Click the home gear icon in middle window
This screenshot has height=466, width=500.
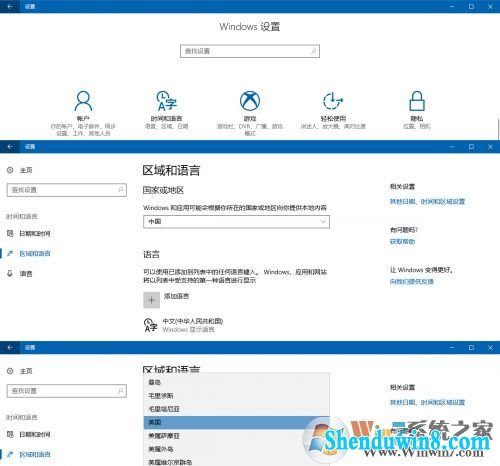(x=10, y=170)
